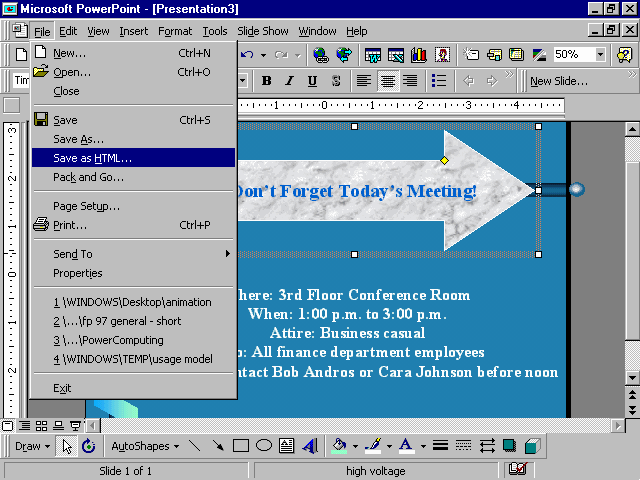Screen dimensions: 640x480
Task: Expand Send To submenu
Action: pos(133,254)
